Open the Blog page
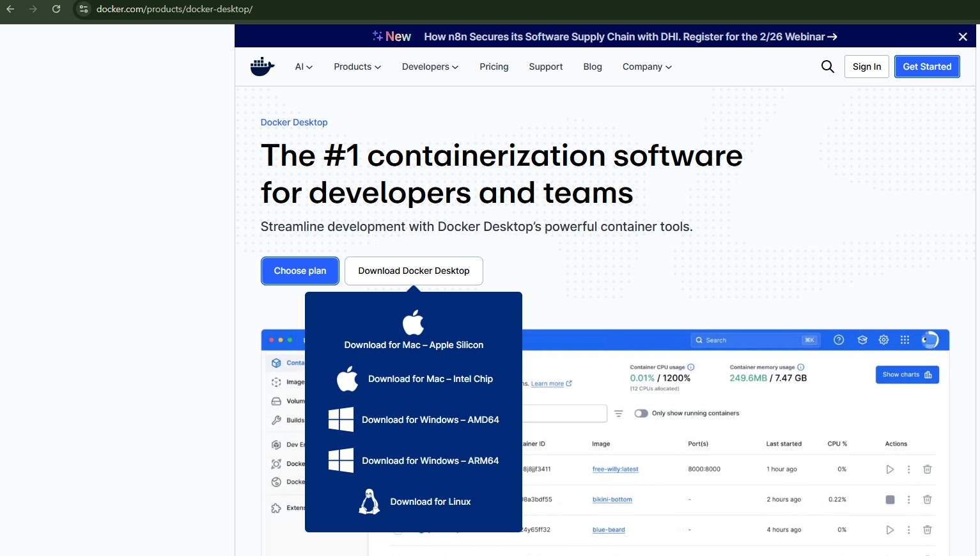Image resolution: width=980 pixels, height=556 pixels. click(x=593, y=67)
